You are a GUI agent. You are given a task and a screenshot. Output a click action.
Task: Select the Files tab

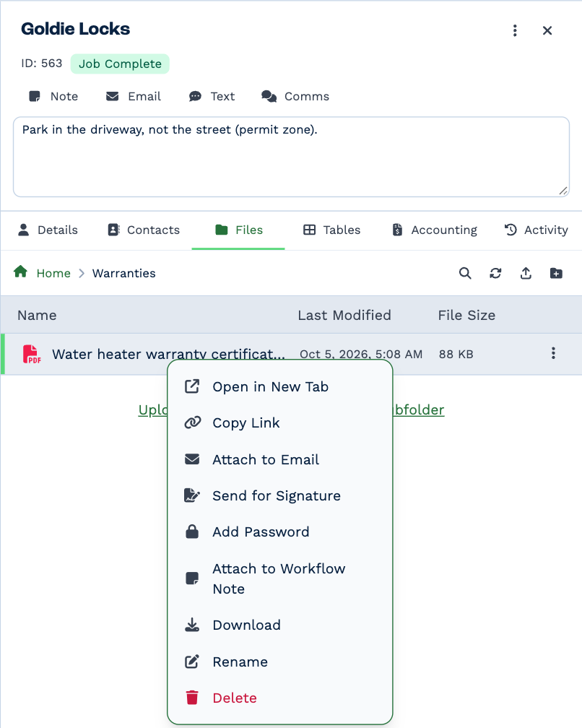tap(238, 230)
